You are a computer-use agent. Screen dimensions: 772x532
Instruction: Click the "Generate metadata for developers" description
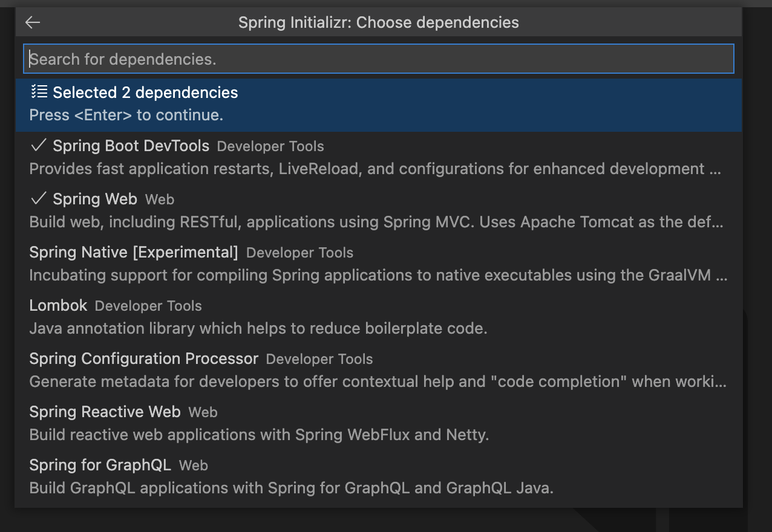tap(378, 382)
